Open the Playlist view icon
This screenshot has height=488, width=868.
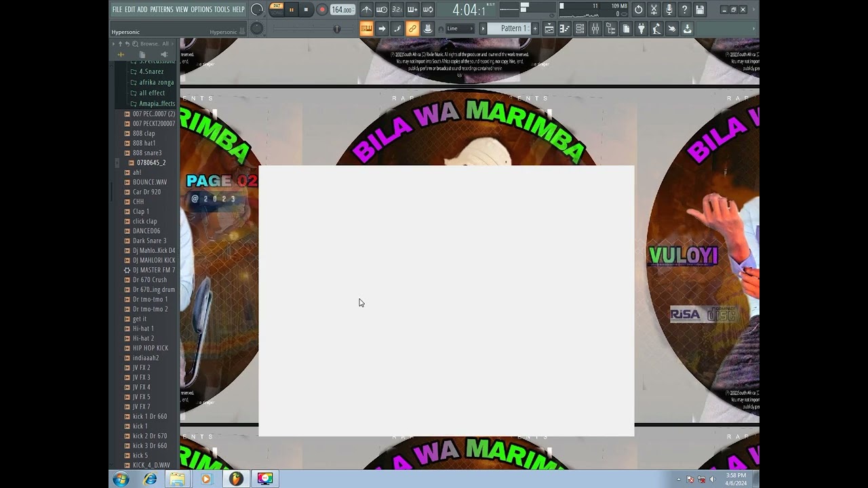click(549, 28)
